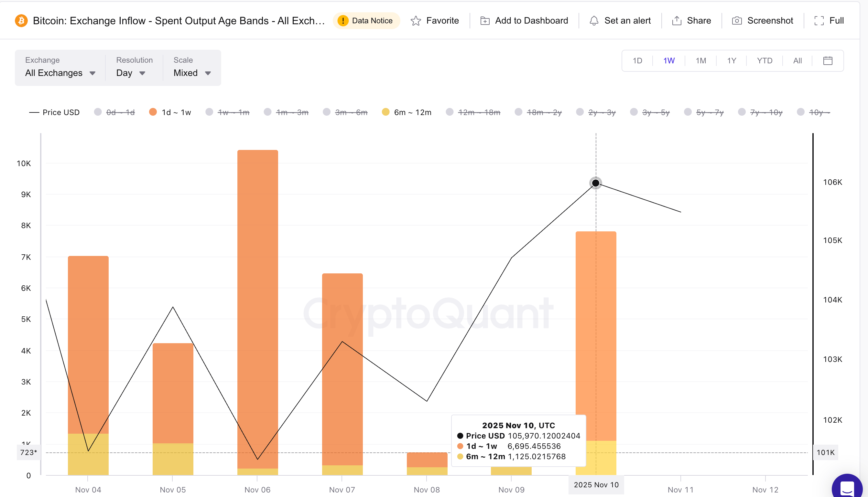The image size is (868, 497).
Task: Click the Screenshot camera icon
Action: pos(736,20)
